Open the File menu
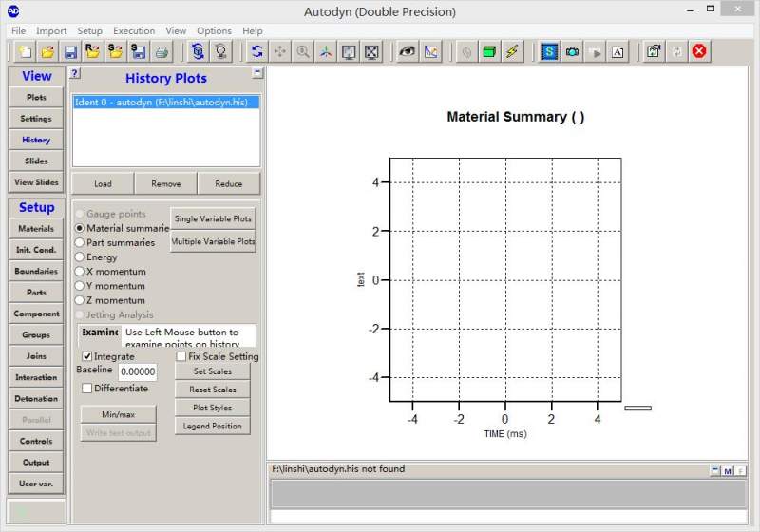This screenshot has height=532, width=760. pyautogui.click(x=18, y=30)
